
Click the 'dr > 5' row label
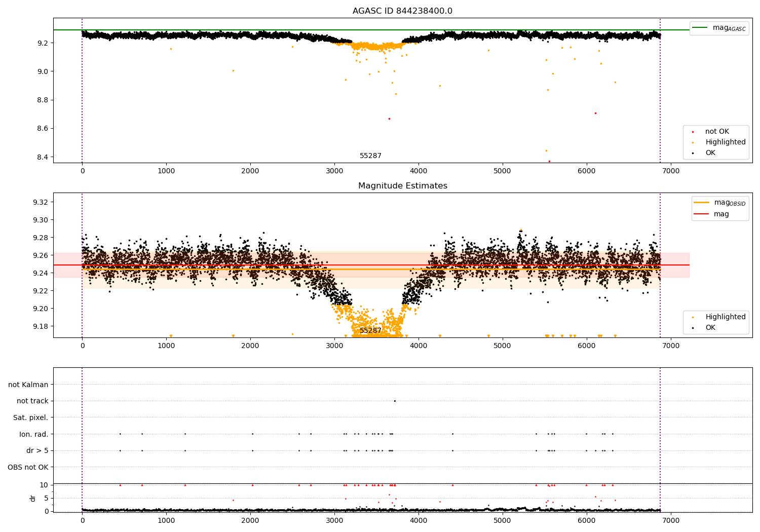tap(37, 450)
